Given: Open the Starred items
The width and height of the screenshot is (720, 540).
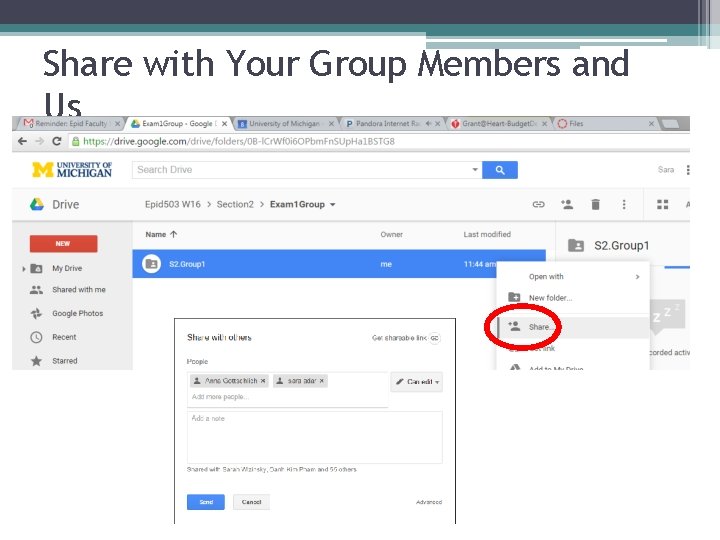Looking at the screenshot, I should tap(64, 361).
